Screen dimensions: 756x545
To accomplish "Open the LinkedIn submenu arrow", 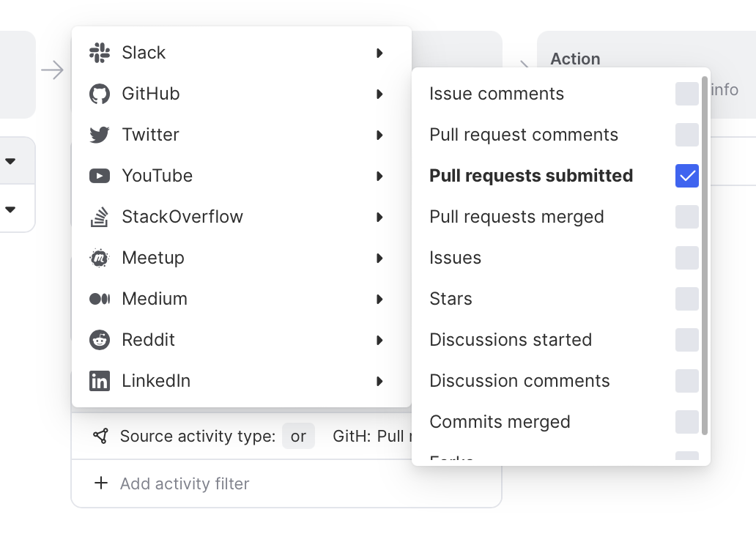I will (x=379, y=381).
